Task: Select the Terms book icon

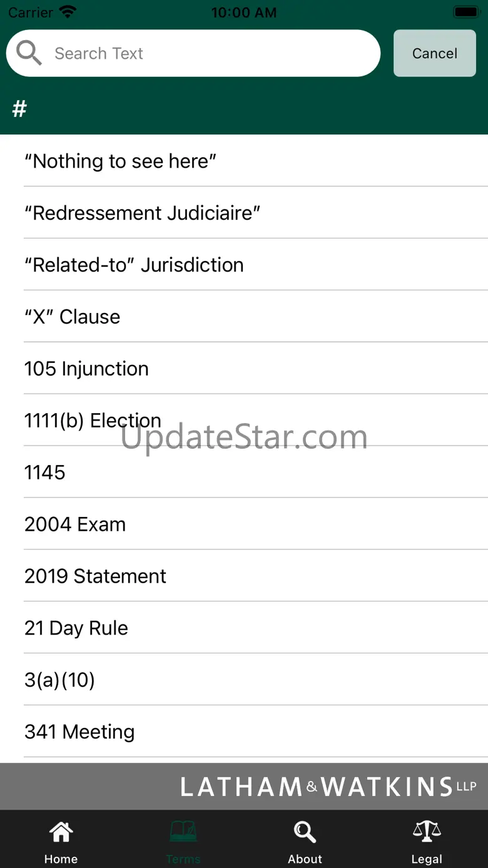Action: pos(183,833)
